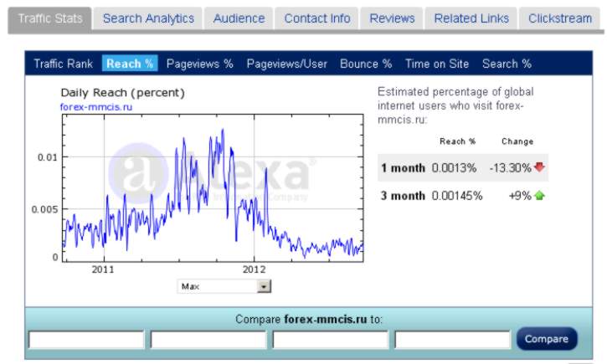This screenshot has width=607, height=364.
Task: Click the fourth compare site input field
Action: pyautogui.click(x=453, y=340)
